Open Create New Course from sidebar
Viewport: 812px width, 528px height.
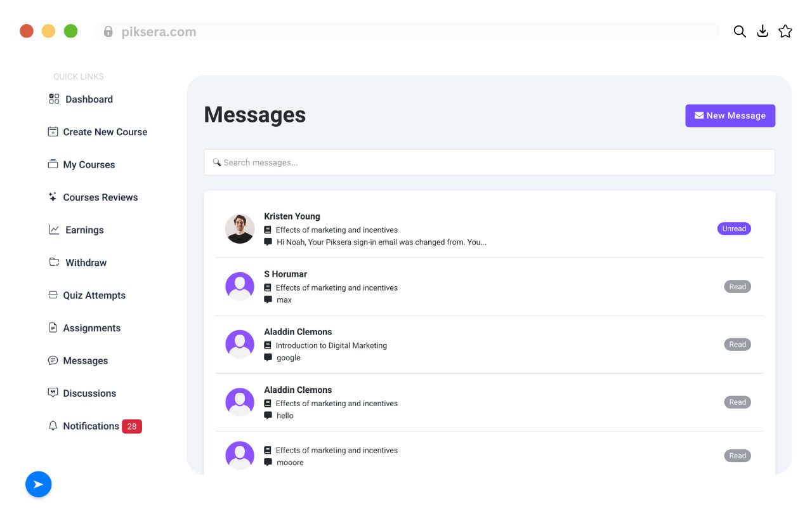pyautogui.click(x=105, y=132)
